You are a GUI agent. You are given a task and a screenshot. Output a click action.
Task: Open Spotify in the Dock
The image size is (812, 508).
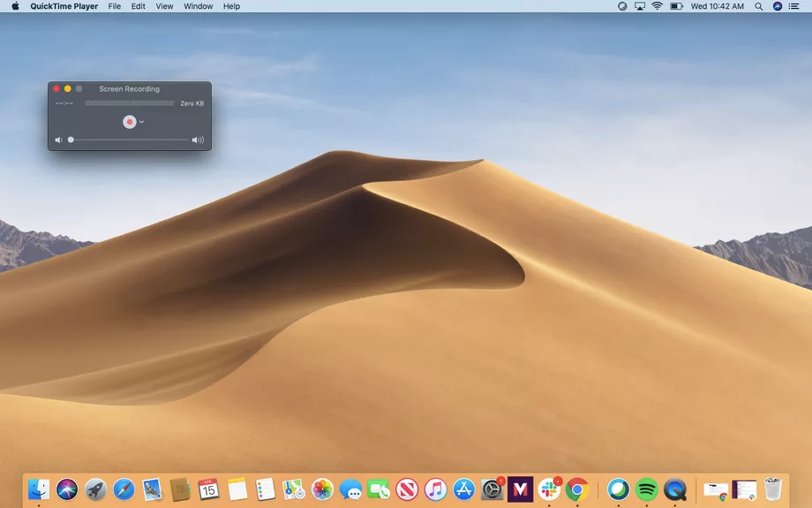(647, 489)
